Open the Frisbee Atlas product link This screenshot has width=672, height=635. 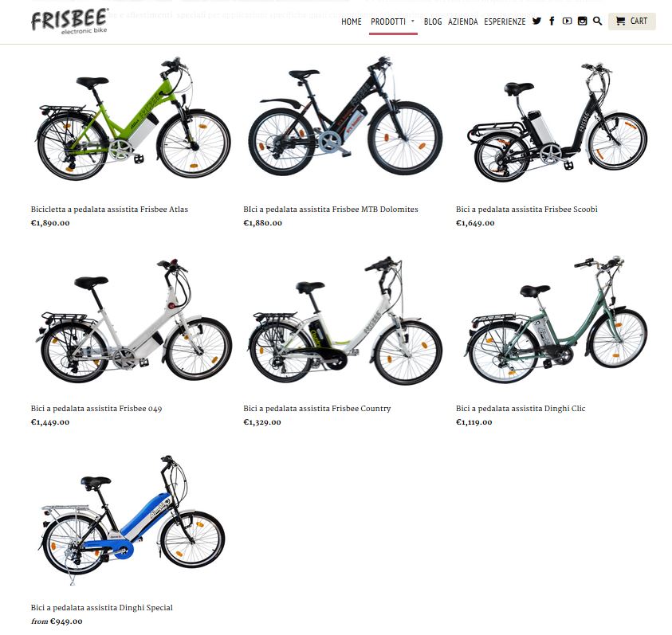109,209
